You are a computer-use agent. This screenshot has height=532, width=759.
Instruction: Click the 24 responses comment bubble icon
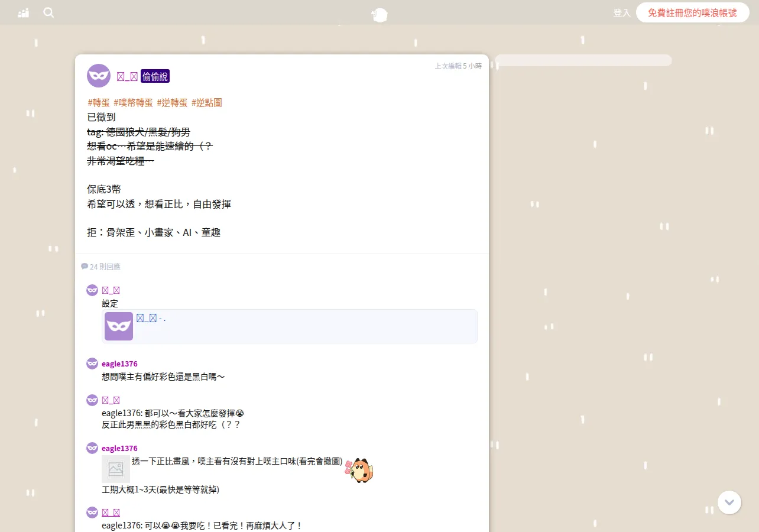(x=85, y=267)
